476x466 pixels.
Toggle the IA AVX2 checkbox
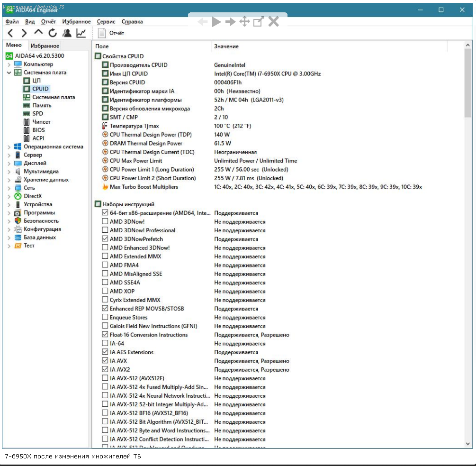click(x=105, y=370)
